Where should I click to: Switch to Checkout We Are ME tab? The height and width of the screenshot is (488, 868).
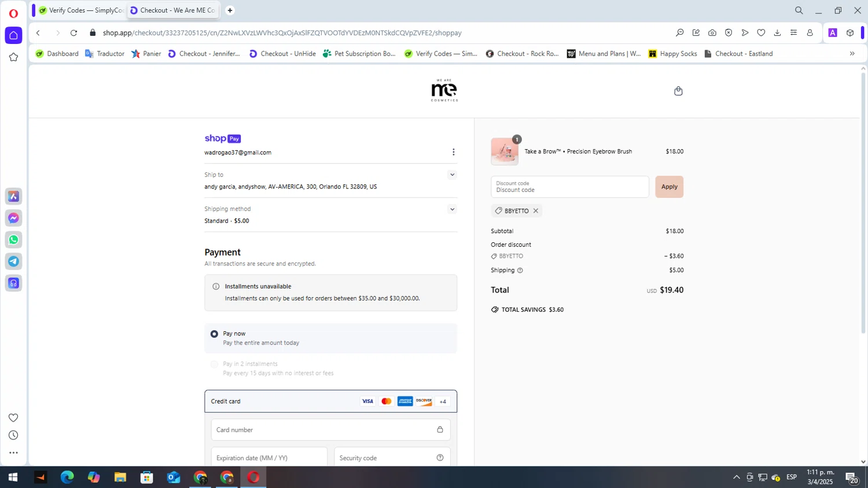pyautogui.click(x=172, y=10)
